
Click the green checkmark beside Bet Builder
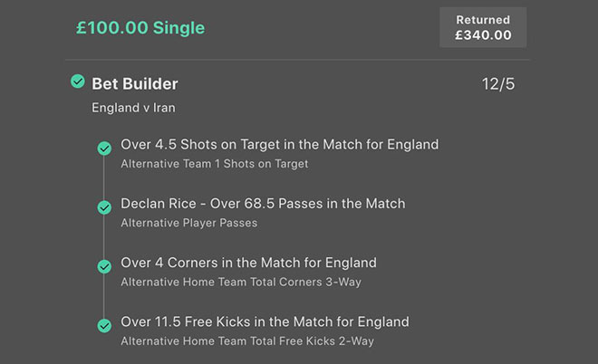point(78,82)
